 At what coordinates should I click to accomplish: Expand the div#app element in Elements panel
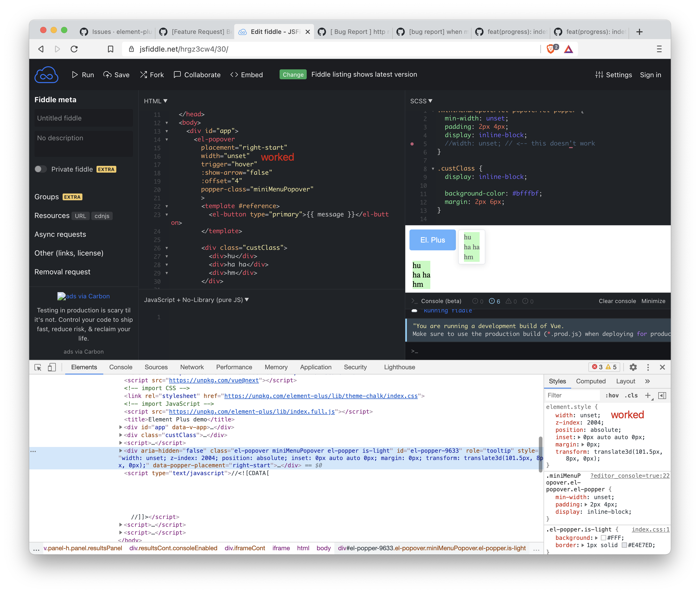[x=121, y=427]
